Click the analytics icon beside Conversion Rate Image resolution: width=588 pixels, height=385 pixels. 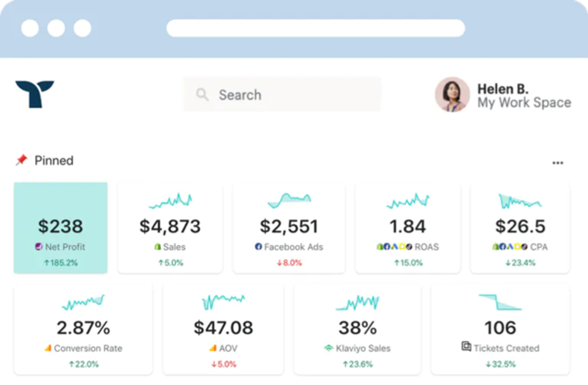pyautogui.click(x=48, y=348)
